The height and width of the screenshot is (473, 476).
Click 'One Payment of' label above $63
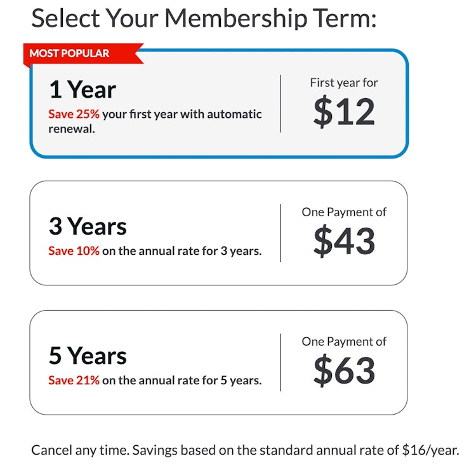click(x=344, y=342)
